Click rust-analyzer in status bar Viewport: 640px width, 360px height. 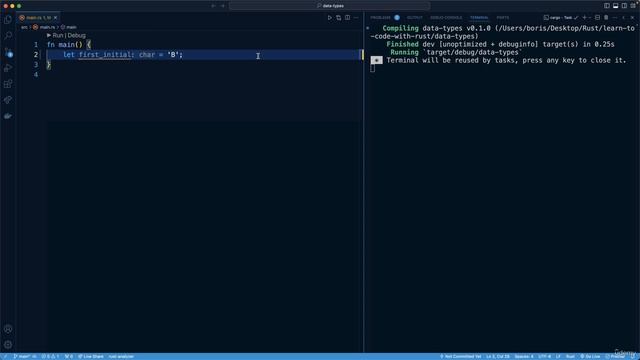point(121,356)
